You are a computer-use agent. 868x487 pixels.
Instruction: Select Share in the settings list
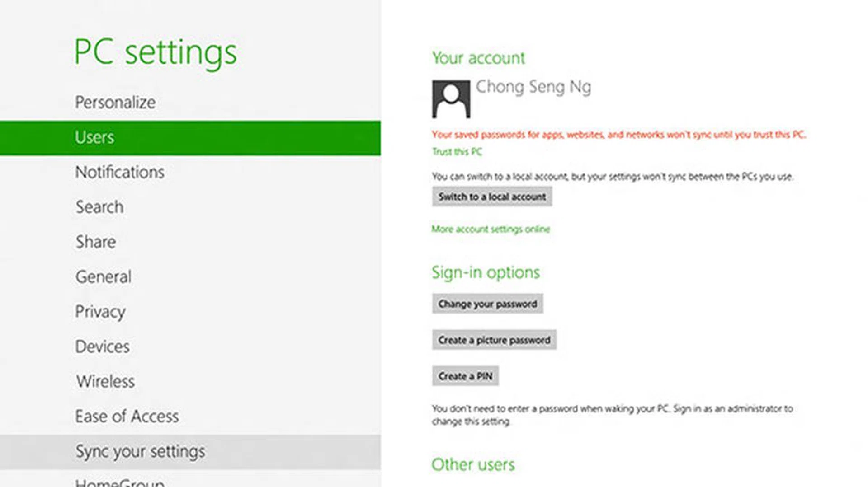[x=96, y=242]
